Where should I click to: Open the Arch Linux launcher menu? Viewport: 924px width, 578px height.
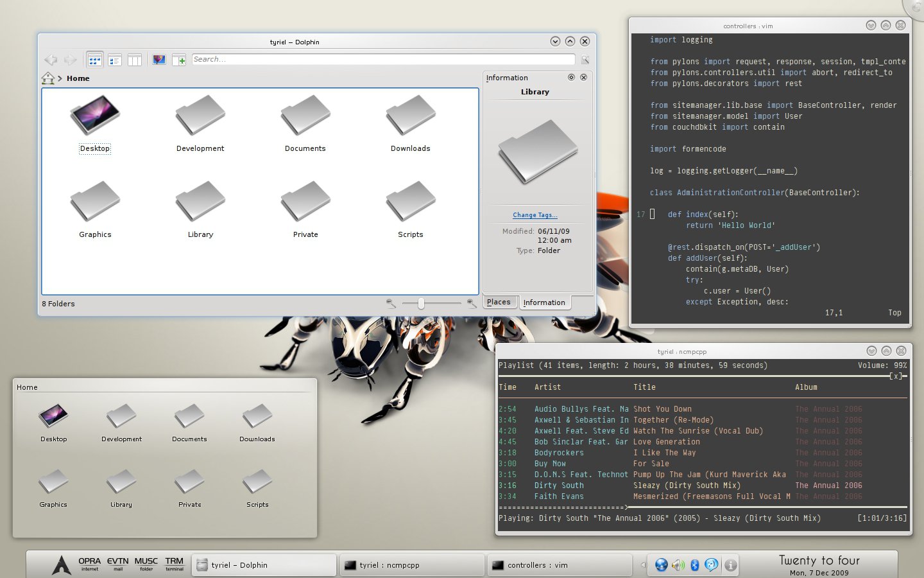point(62,565)
